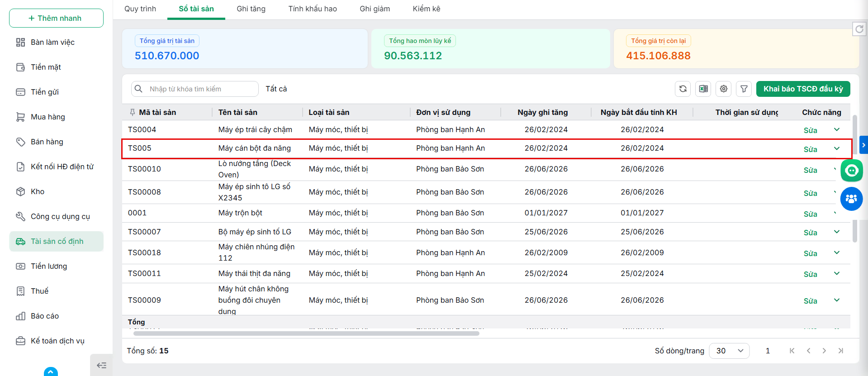Pin the Mã tài sản column
This screenshot has height=376, width=868.
point(132,112)
